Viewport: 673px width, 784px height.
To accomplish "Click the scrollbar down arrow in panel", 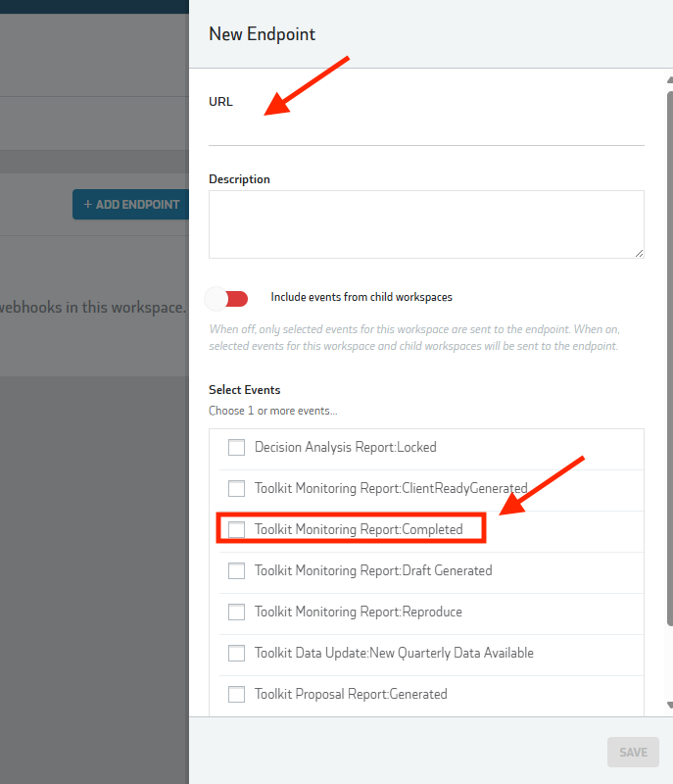I will [669, 703].
